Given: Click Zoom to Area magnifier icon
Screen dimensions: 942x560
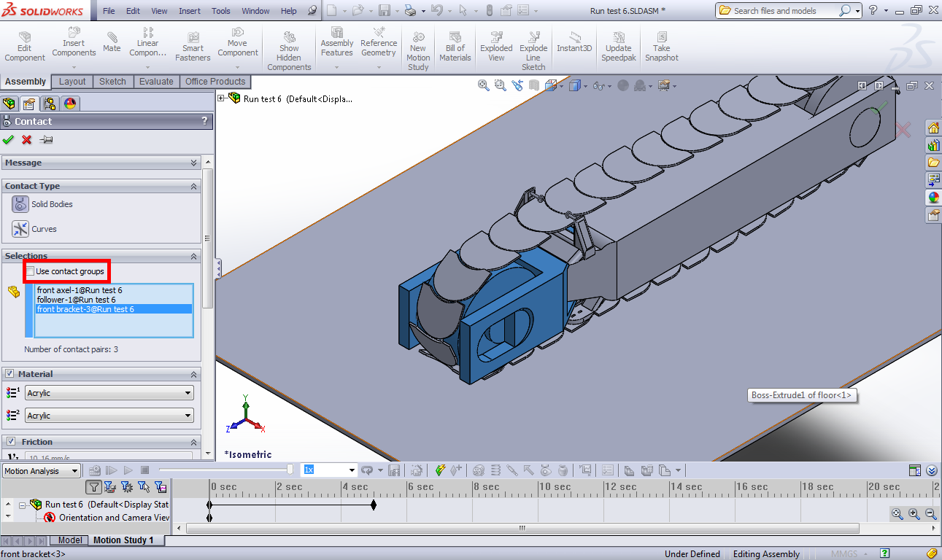Looking at the screenshot, I should [x=500, y=86].
